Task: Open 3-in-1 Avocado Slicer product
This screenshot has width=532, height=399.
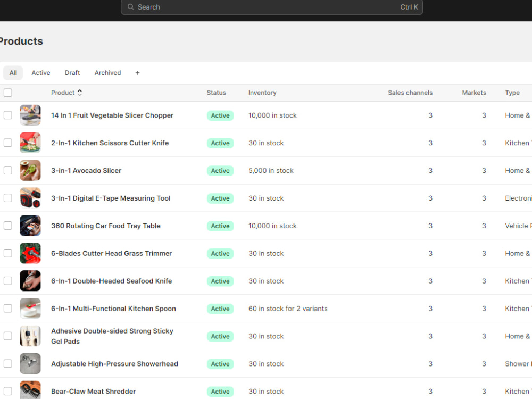Action: pyautogui.click(x=86, y=170)
